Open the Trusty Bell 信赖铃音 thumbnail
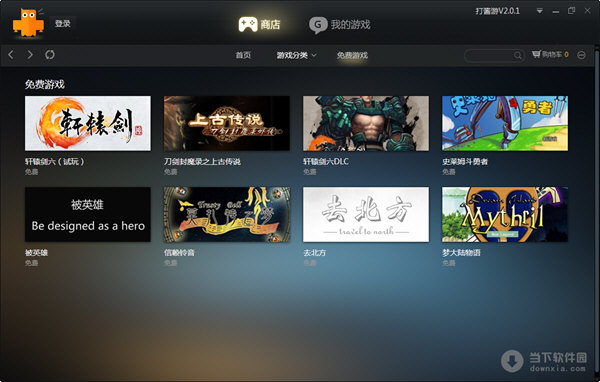Image resolution: width=600 pixels, height=382 pixels. click(227, 214)
